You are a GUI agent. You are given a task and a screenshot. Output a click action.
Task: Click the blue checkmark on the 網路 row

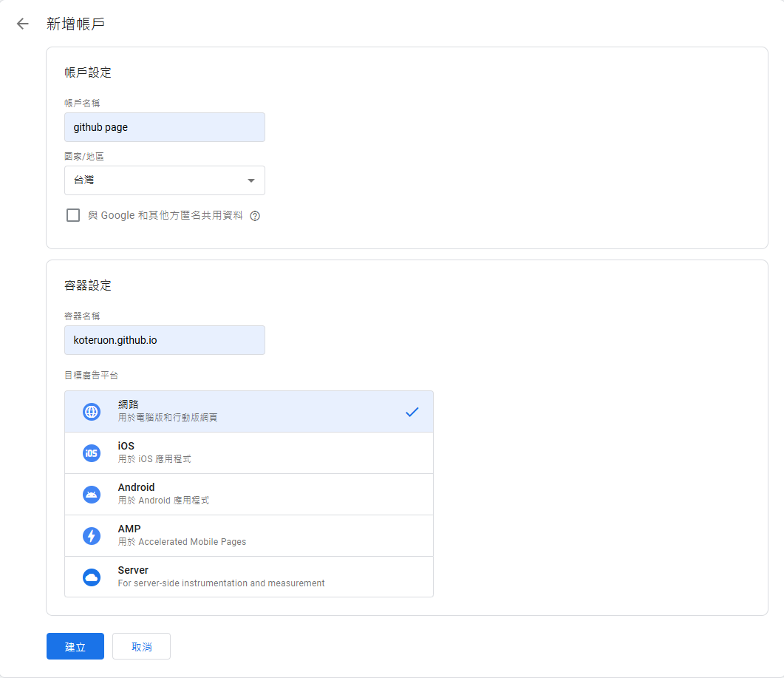point(412,412)
